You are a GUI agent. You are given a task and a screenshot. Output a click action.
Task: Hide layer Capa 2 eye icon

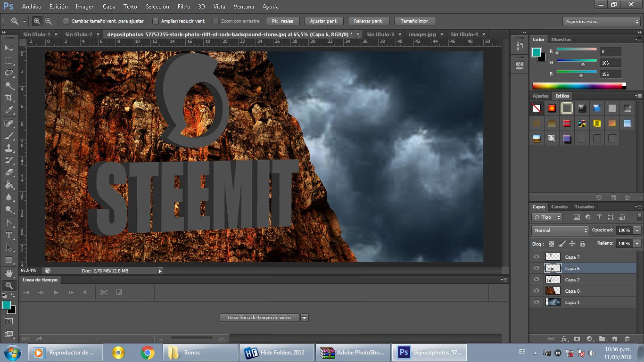tap(536, 280)
